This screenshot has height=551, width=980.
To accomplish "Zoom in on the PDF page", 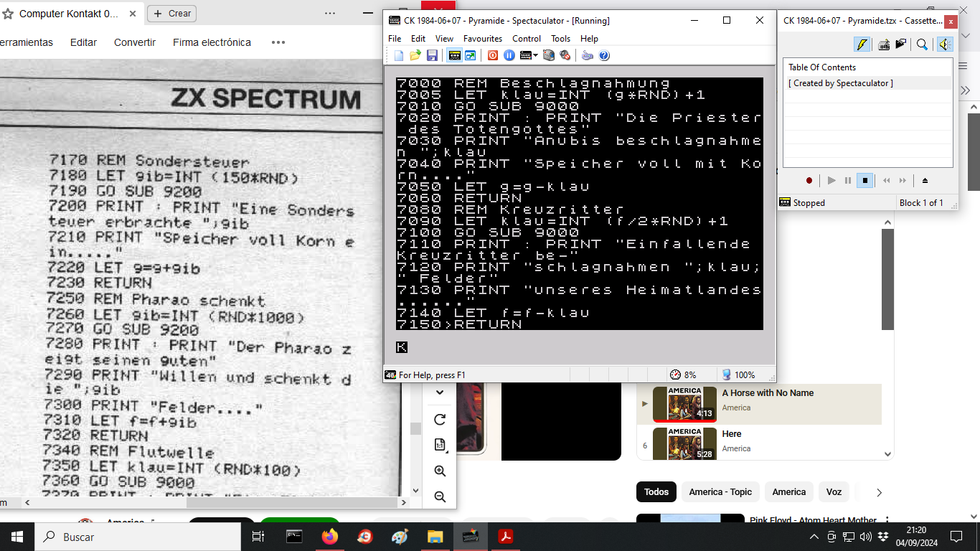I will (x=440, y=471).
